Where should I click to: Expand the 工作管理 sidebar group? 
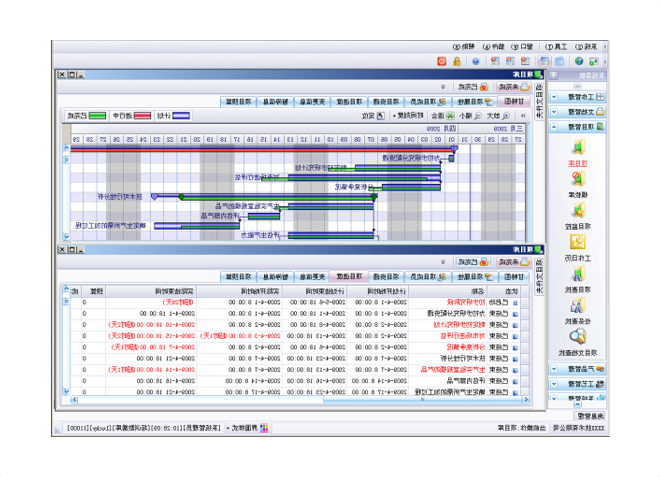click(580, 97)
